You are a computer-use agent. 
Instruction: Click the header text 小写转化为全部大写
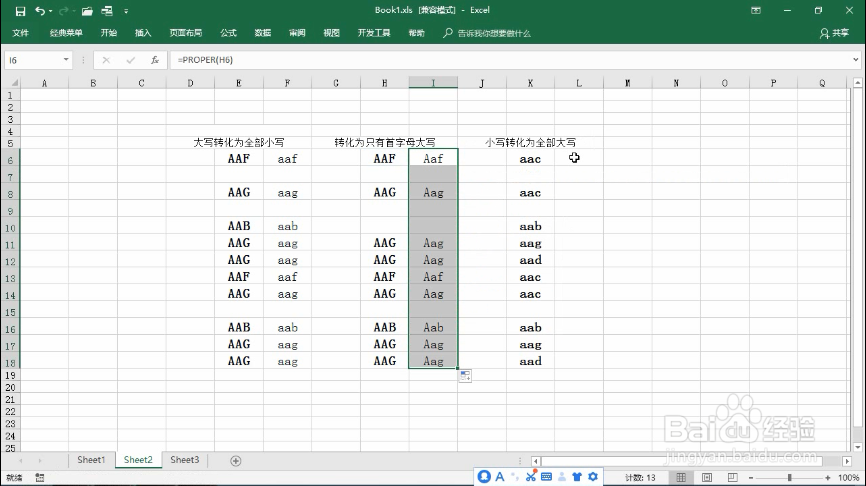coord(530,142)
